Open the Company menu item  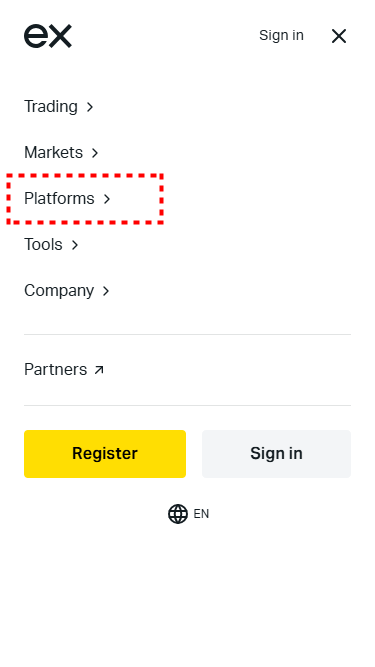point(59,291)
